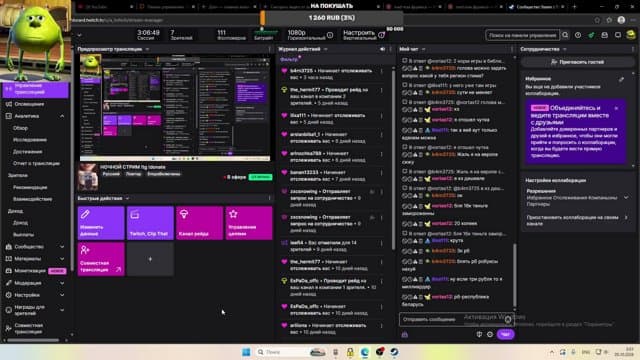Mute activity feed sound with speaker icon

pos(382,49)
